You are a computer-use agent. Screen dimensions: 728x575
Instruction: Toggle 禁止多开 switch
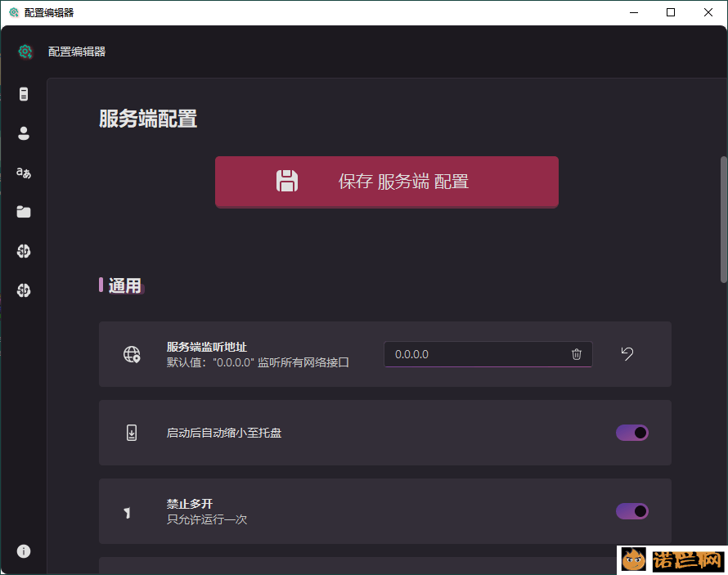(x=632, y=511)
